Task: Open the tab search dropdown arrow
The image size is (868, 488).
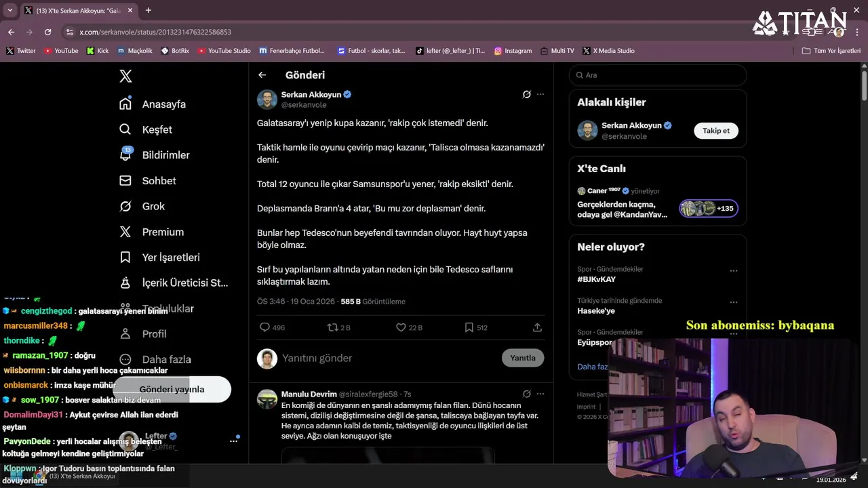Action: pos(9,10)
